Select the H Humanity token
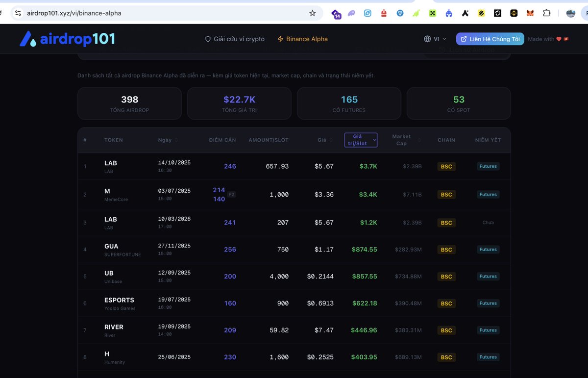 point(294,357)
